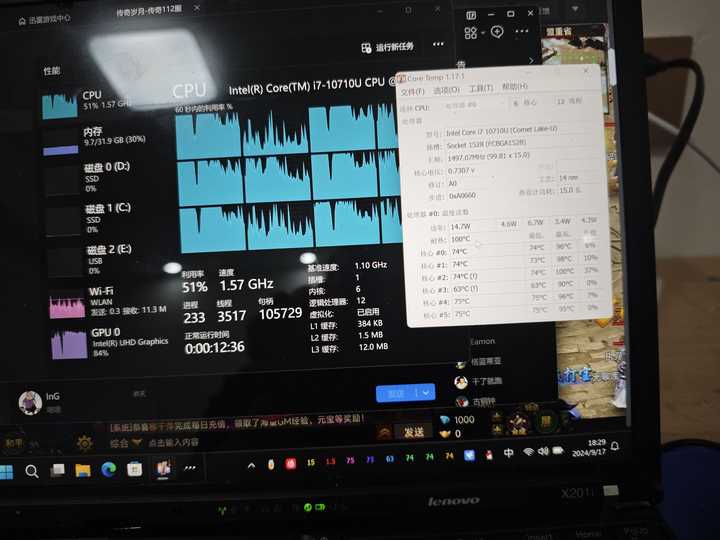This screenshot has width=720, height=540.
Task: Open the small arrow beside the apps grid icon
Action: (483, 33)
